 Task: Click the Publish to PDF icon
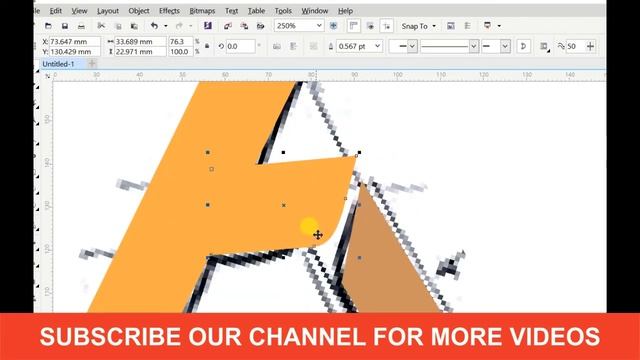[x=260, y=26]
